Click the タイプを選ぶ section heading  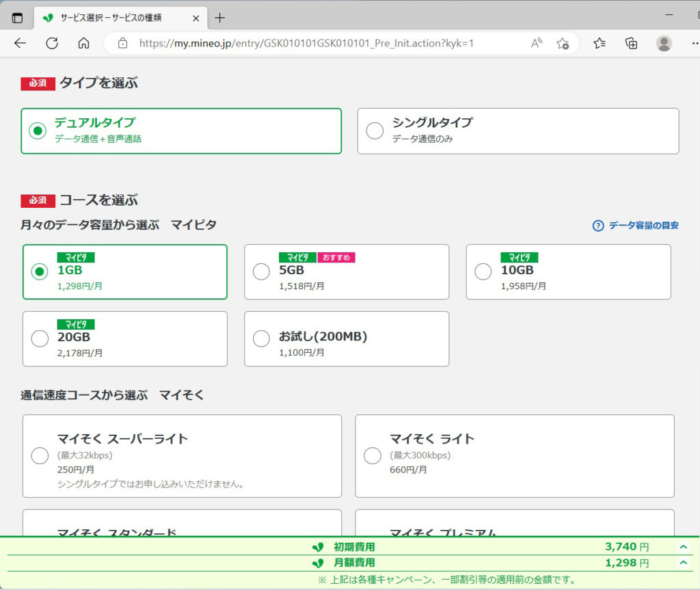coord(98,83)
